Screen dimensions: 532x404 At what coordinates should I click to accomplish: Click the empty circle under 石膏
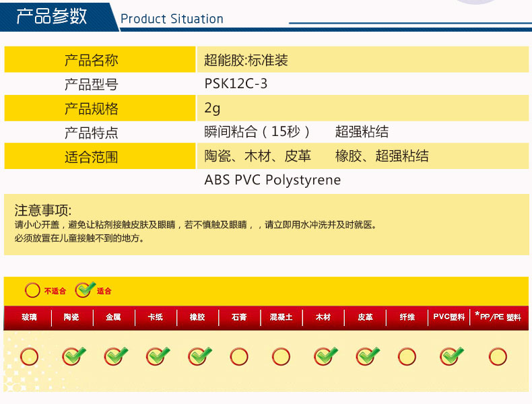click(x=239, y=356)
